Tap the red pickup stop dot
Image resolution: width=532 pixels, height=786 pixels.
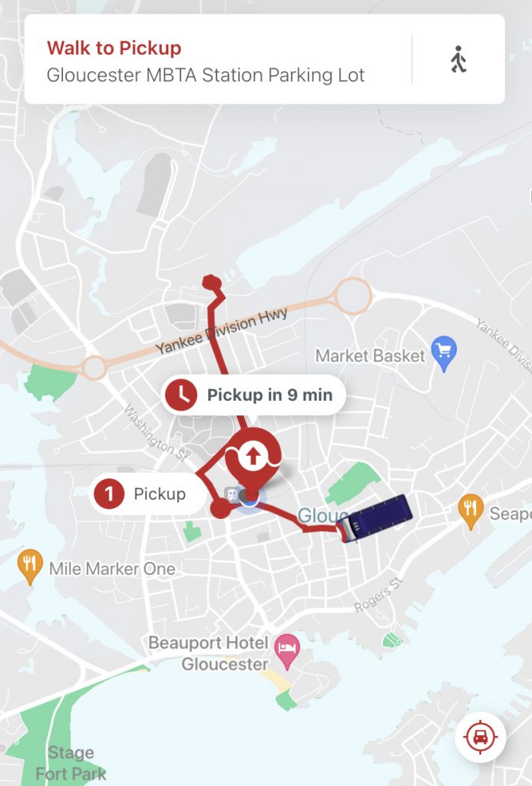(220, 509)
